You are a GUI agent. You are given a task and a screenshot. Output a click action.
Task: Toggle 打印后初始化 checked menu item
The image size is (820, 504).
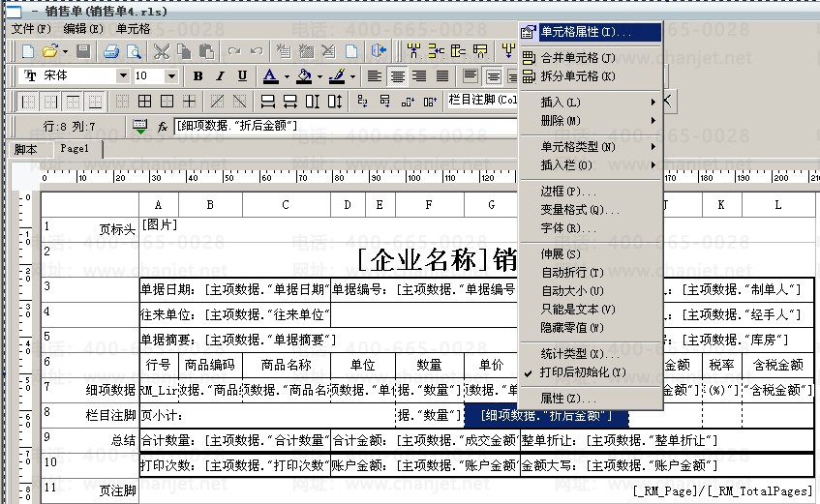[583, 372]
